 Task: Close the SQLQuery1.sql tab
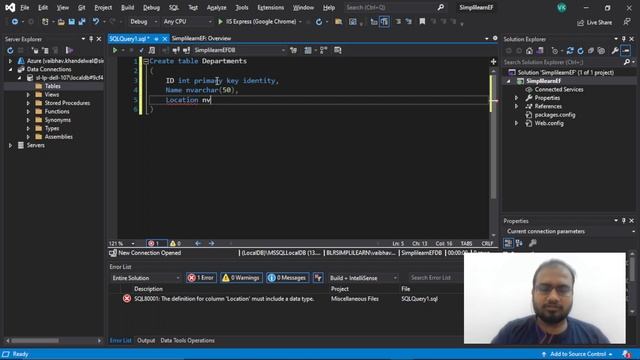pos(165,39)
